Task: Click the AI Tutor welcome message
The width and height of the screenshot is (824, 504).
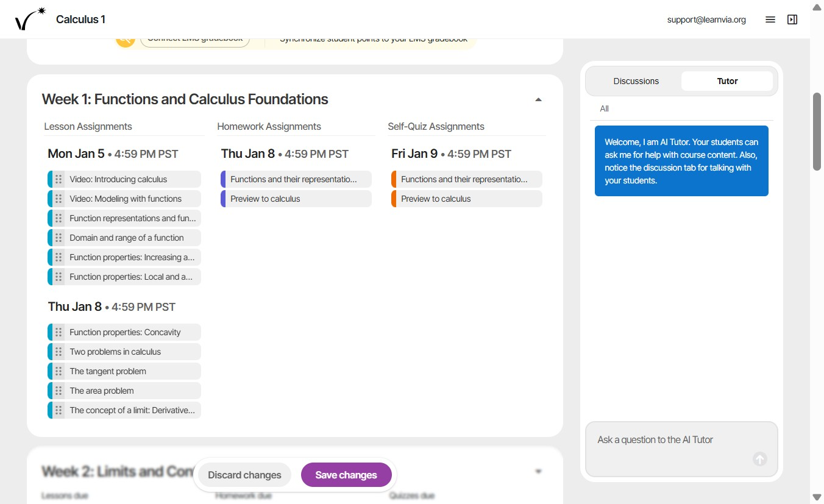Action: click(x=681, y=161)
